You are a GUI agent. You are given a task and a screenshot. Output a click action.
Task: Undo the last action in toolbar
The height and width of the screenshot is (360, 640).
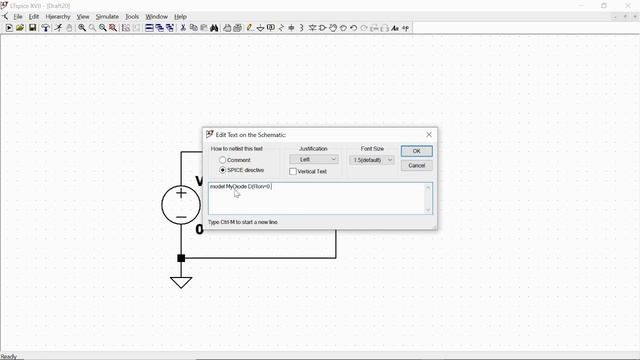click(x=353, y=28)
